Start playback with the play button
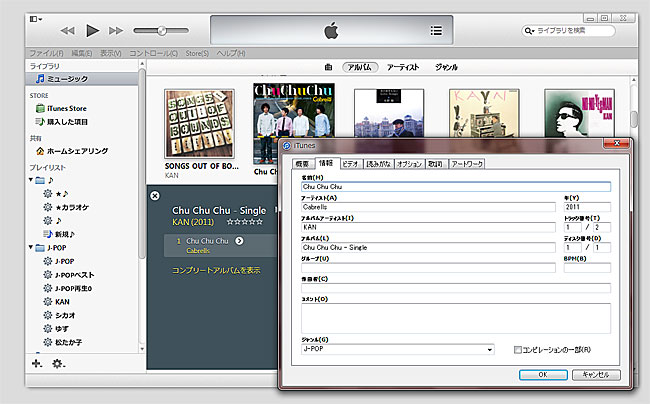The height and width of the screenshot is (404, 650). point(92,31)
